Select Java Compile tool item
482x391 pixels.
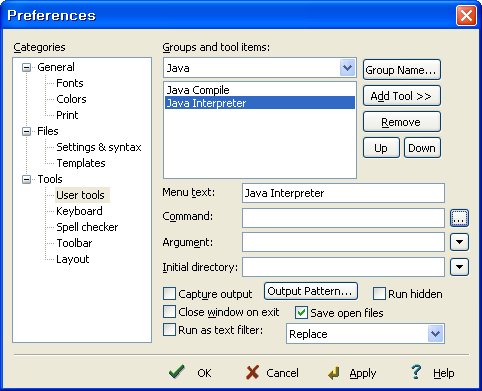tap(260, 90)
